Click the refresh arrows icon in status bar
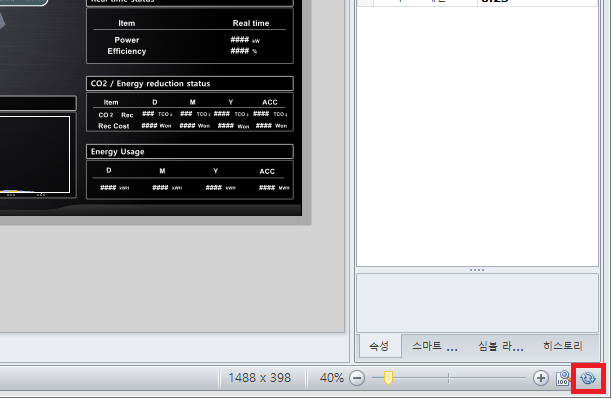 coord(588,378)
